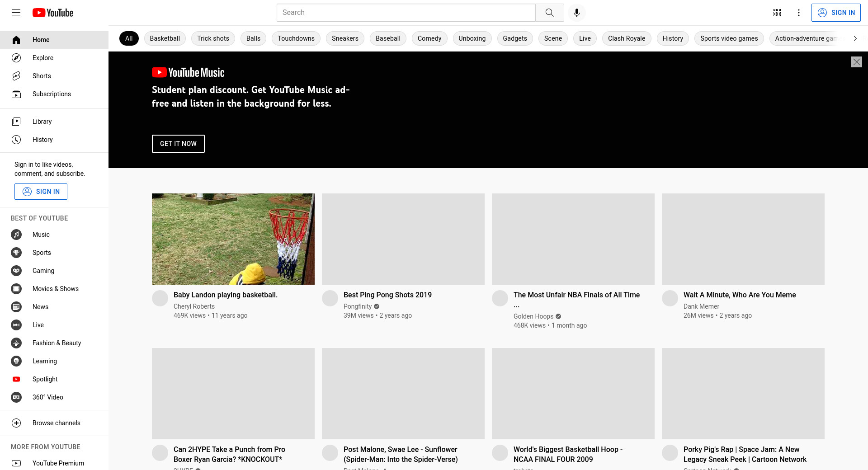Open Sports under Best of YouTube

coord(54,253)
